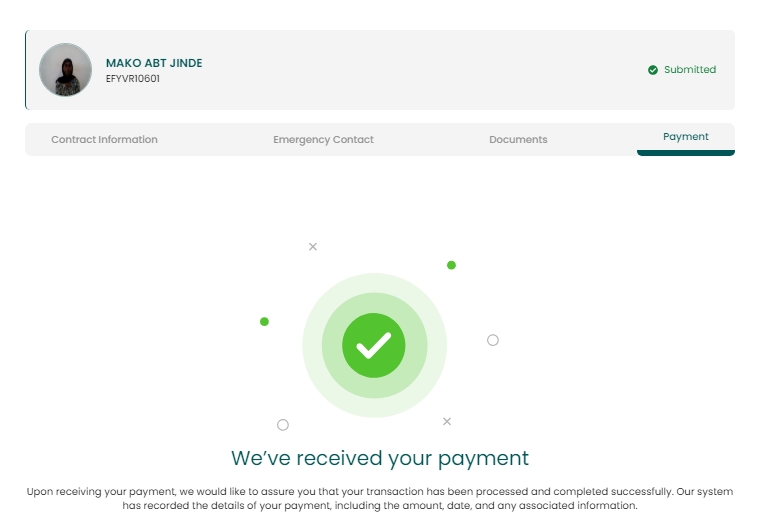Click the MAKO ABT JINDE name
This screenshot has height=527, width=762.
[154, 63]
